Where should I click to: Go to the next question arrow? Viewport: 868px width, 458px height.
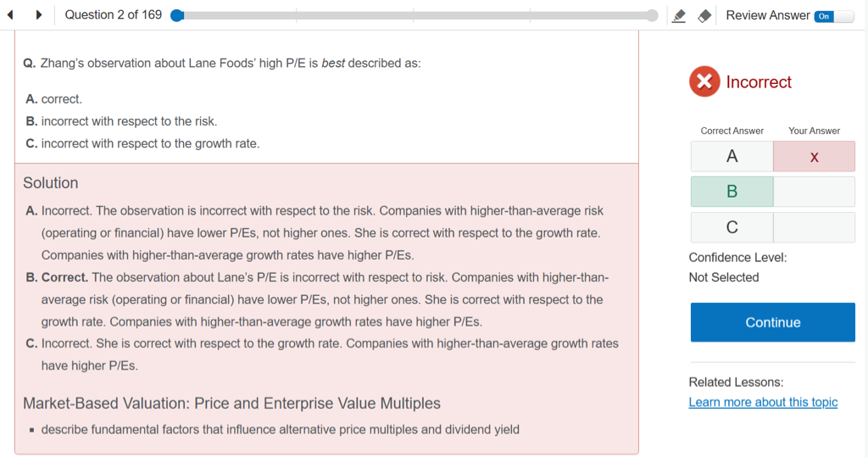click(39, 15)
